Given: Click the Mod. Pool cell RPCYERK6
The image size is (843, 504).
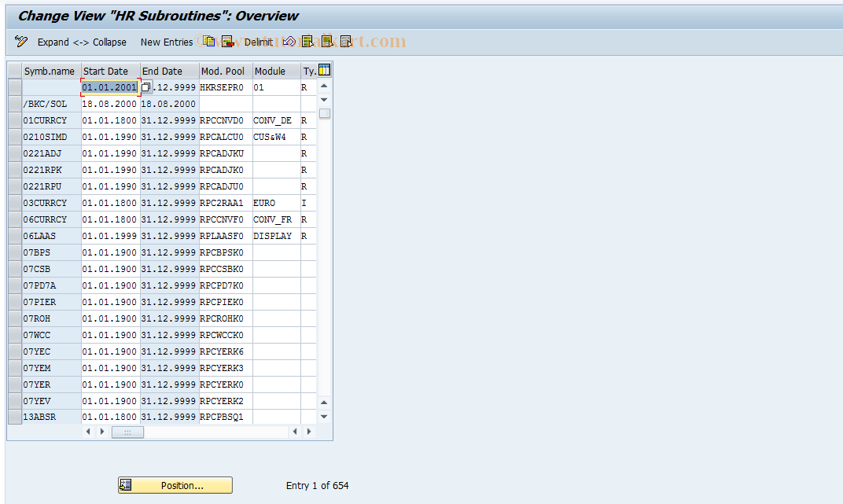Looking at the screenshot, I should pyautogui.click(x=226, y=351).
